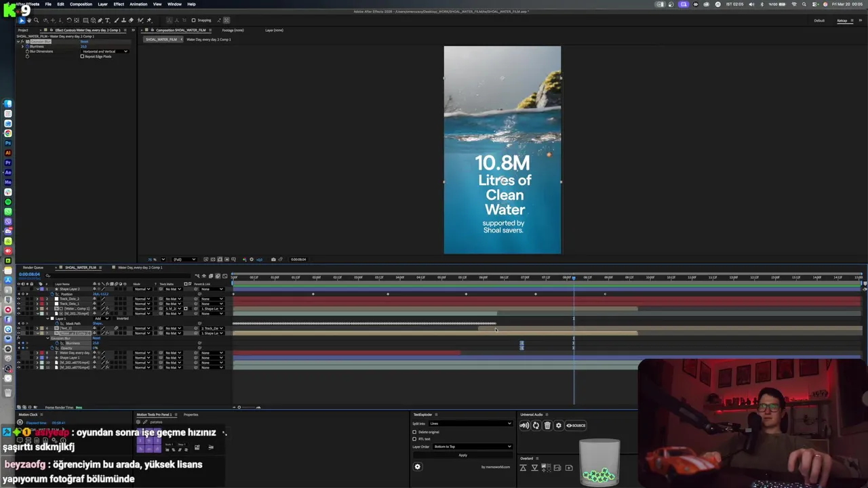Click the audio waveform icon in Universal Audio
Screen dimensions: 868x488
point(524,426)
